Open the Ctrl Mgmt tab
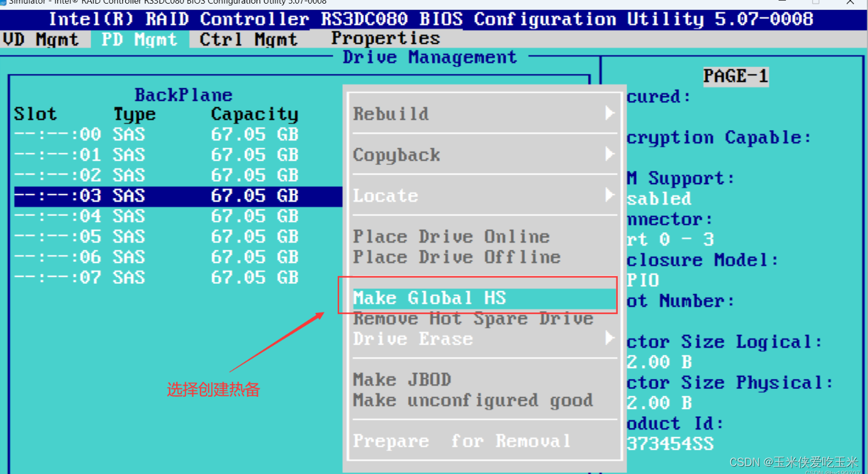This screenshot has height=474, width=868. [249, 40]
